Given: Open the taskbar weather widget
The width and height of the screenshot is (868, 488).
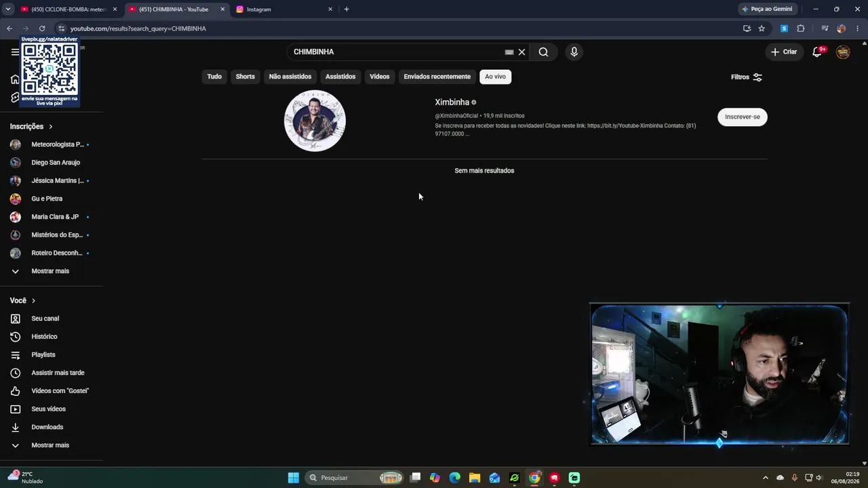Looking at the screenshot, I should [x=26, y=477].
